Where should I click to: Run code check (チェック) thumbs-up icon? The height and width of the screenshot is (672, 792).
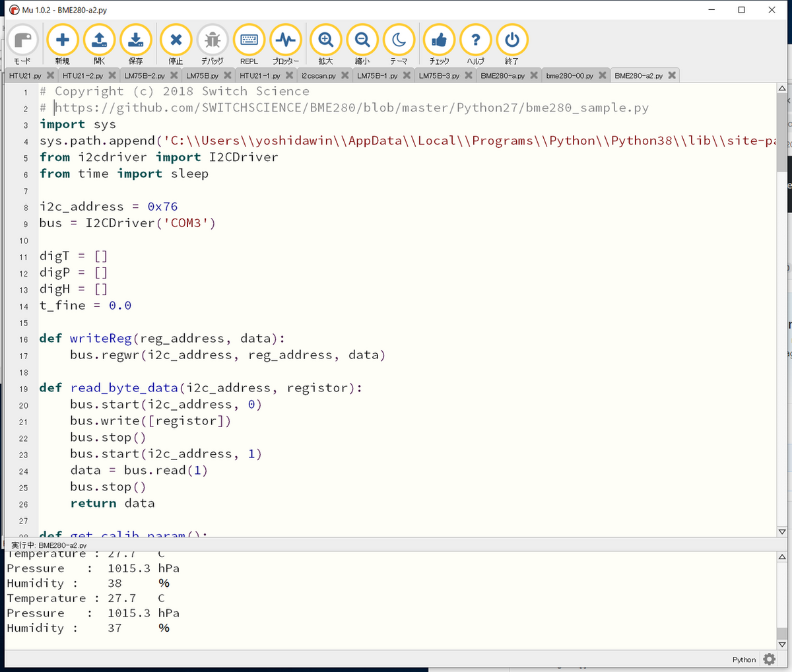[439, 41]
